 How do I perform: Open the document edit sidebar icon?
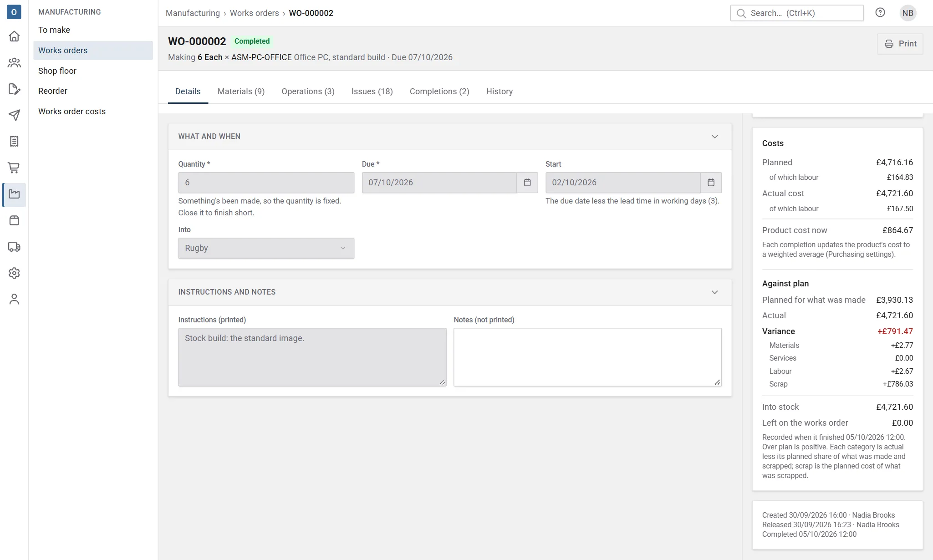pos(14,89)
